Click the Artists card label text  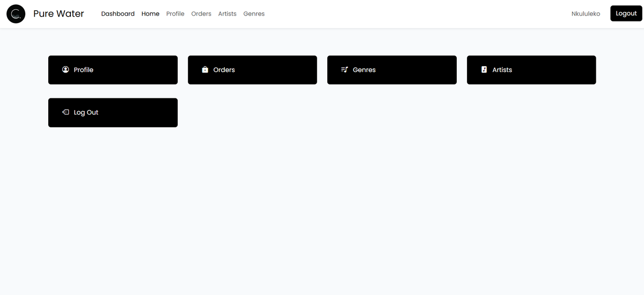click(x=502, y=70)
